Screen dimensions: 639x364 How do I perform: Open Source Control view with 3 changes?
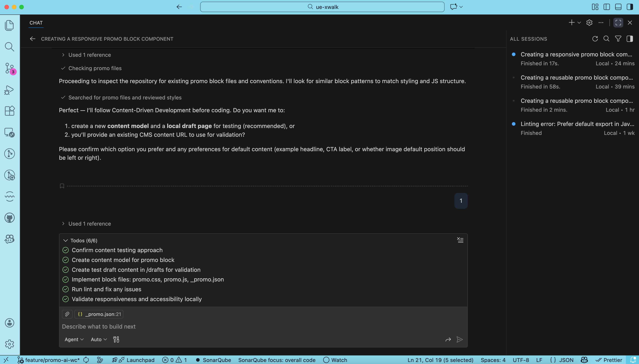(x=9, y=68)
